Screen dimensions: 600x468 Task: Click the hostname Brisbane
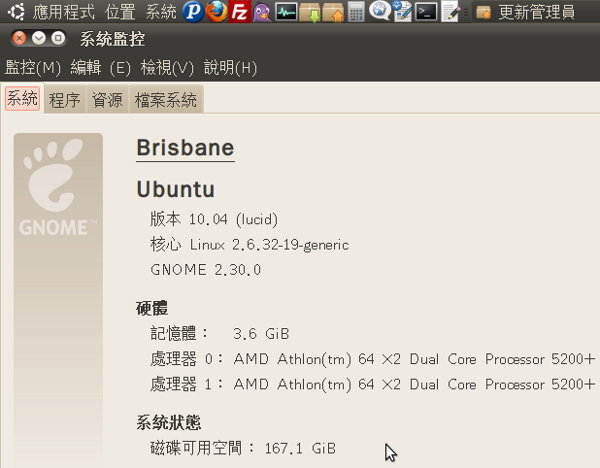[x=186, y=148]
